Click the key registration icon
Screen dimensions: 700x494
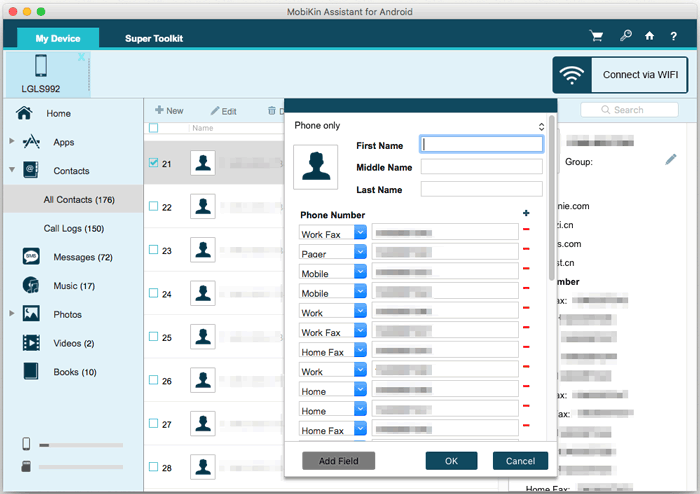(625, 35)
